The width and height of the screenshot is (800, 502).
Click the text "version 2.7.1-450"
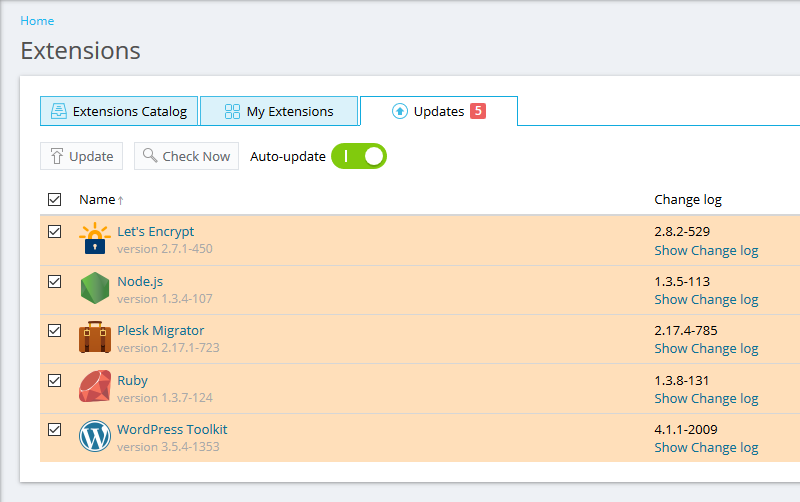(165, 249)
